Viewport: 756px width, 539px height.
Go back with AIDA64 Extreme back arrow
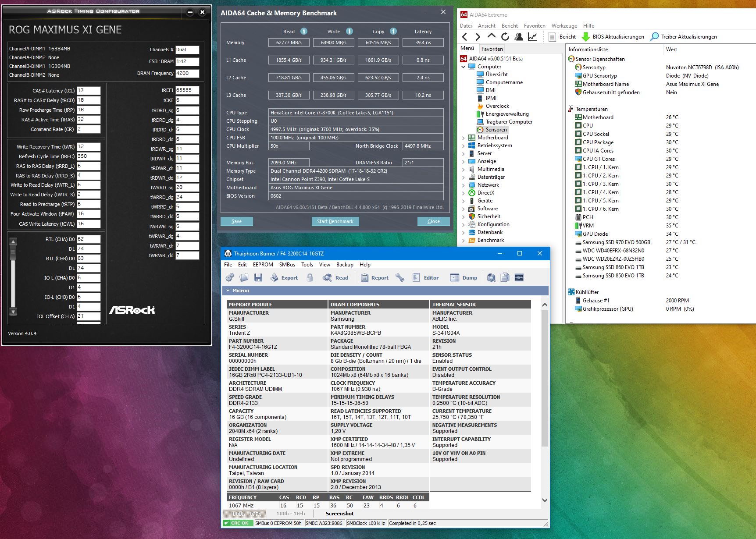tap(465, 37)
